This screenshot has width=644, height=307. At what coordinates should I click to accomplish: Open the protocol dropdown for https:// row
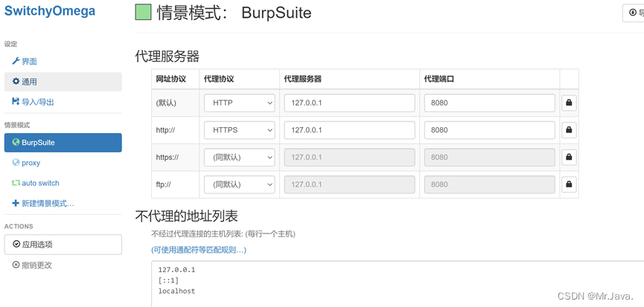[x=240, y=158]
